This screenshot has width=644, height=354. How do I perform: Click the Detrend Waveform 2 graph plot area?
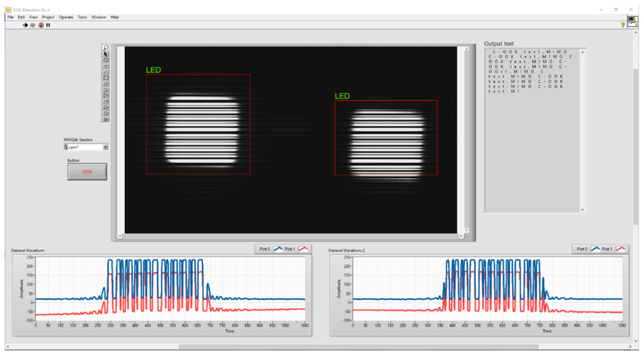pos(487,289)
